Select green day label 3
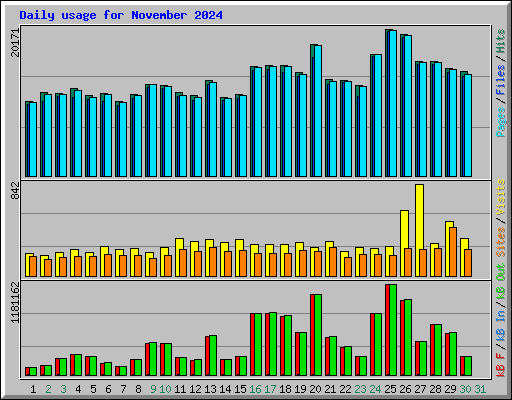Viewport: 512px width, 400px height. tap(63, 389)
